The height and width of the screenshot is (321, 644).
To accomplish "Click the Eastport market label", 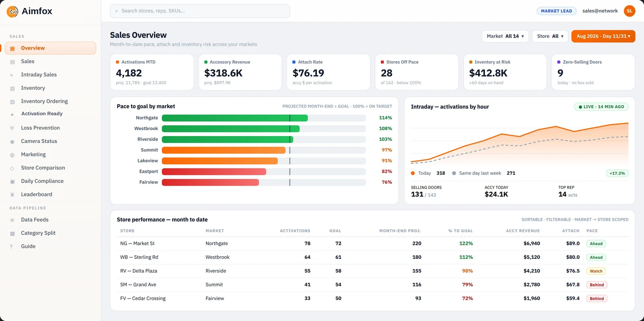I will [x=149, y=172].
